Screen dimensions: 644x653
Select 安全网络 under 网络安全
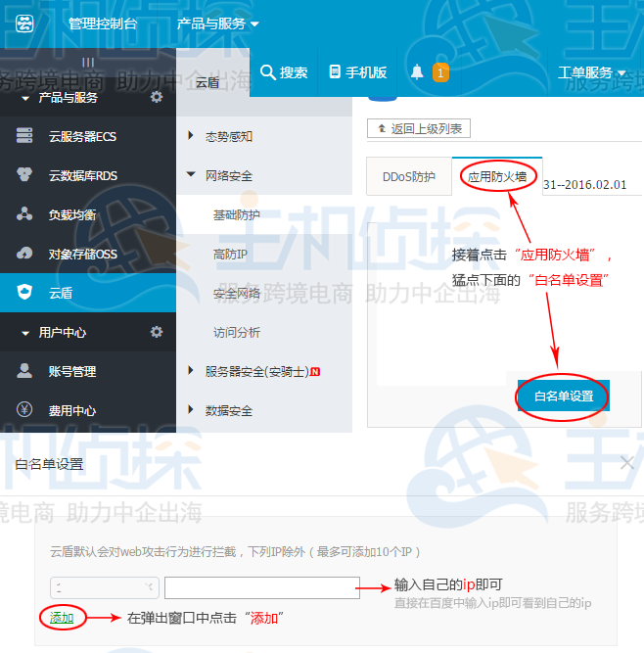[237, 293]
